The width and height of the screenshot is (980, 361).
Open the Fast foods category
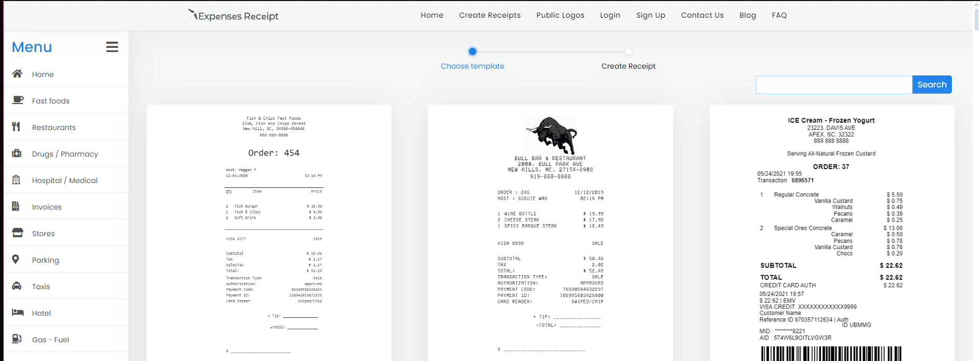(50, 101)
